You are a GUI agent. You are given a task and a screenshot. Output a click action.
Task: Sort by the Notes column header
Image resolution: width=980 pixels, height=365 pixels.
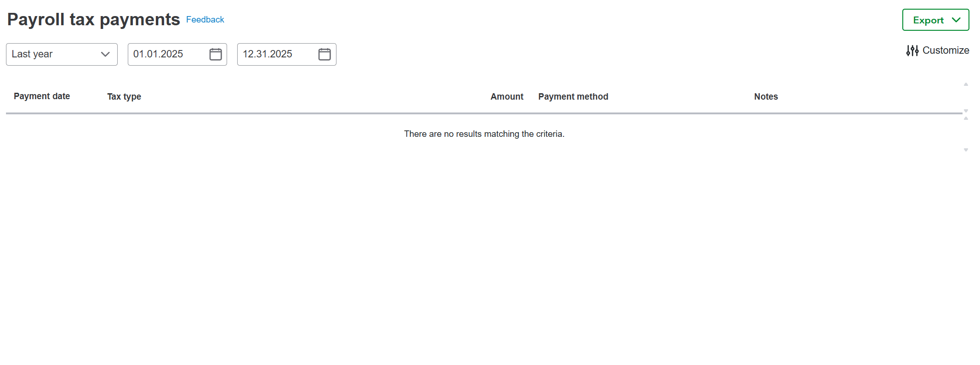766,96
